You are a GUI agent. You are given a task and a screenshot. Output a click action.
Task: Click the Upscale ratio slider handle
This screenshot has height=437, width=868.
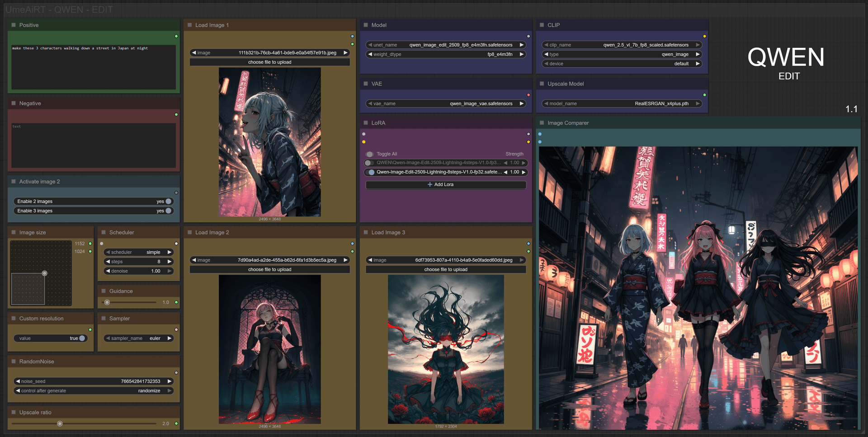coord(60,423)
